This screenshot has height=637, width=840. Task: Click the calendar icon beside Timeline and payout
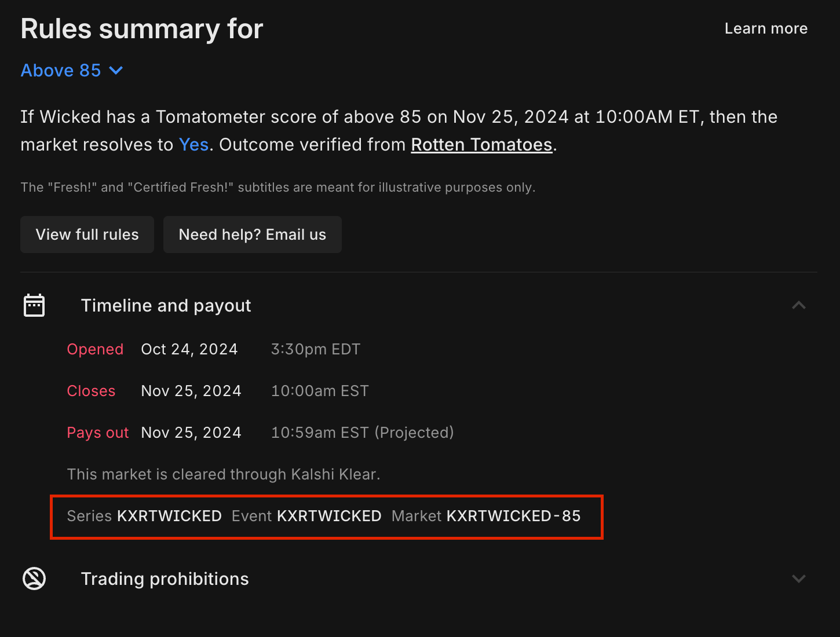(x=34, y=305)
